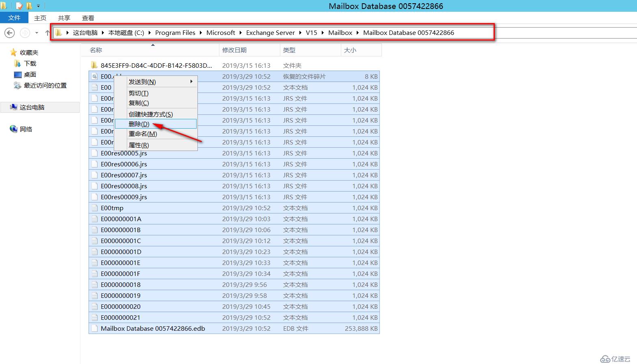
Task: Click the E0000000018 file icon
Action: pyautogui.click(x=95, y=284)
